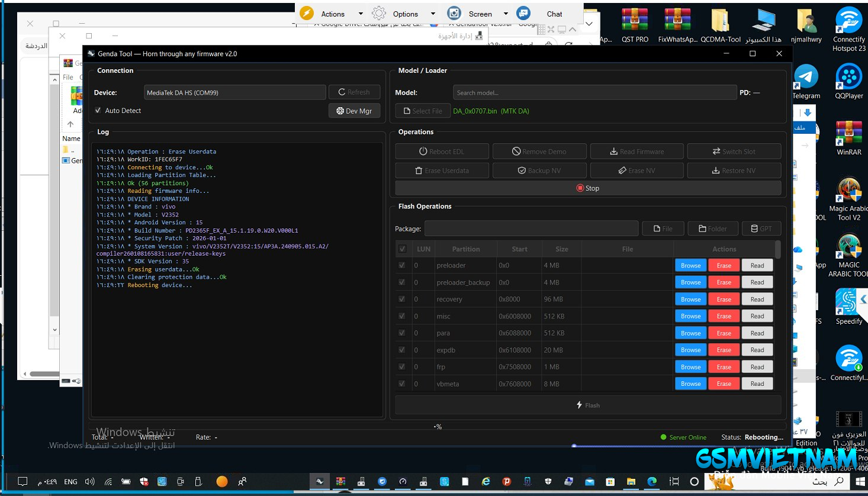This screenshot has height=496, width=868.
Task: Click the volume icon in the taskbar
Action: tap(89, 482)
